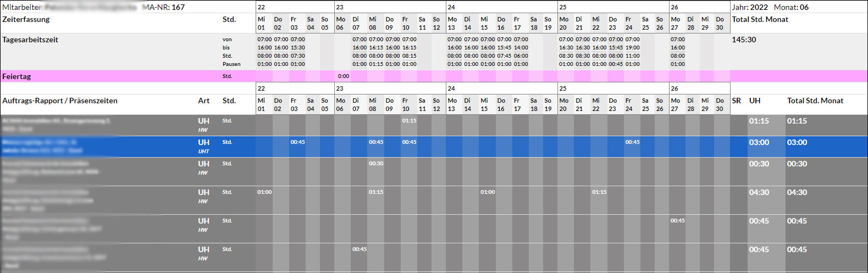Screen dimensions: 868x273
Task: Click the 00:45 entry on Tuesday 07
Action: pos(360,249)
